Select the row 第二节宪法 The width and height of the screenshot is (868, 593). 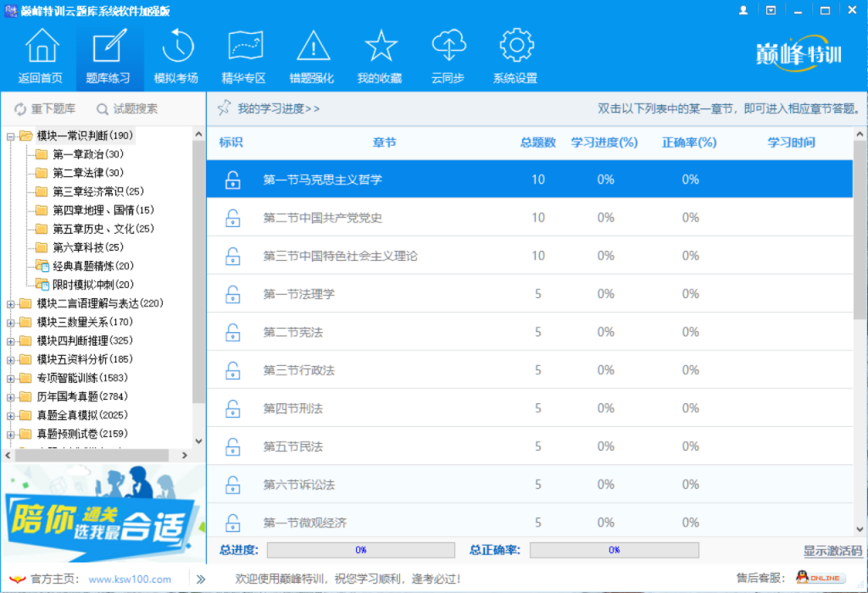529,332
